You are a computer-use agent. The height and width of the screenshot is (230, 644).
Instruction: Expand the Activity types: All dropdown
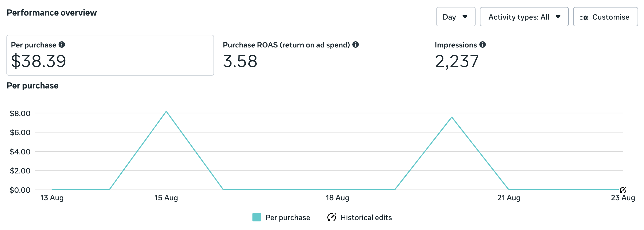(524, 17)
